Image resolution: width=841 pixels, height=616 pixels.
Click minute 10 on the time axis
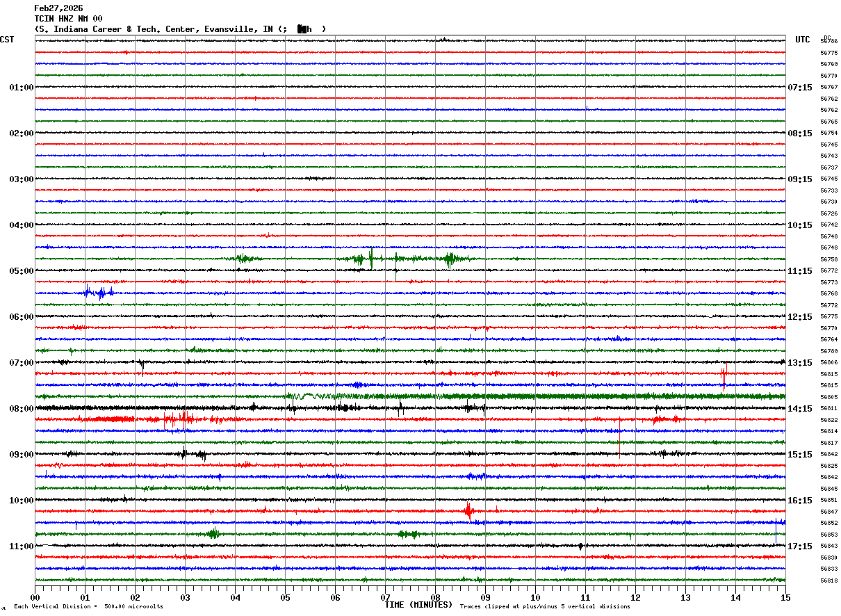tap(535, 597)
